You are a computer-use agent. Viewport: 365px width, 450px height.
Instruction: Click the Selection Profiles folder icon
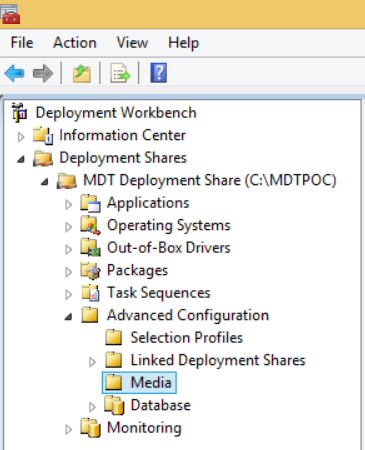[114, 337]
